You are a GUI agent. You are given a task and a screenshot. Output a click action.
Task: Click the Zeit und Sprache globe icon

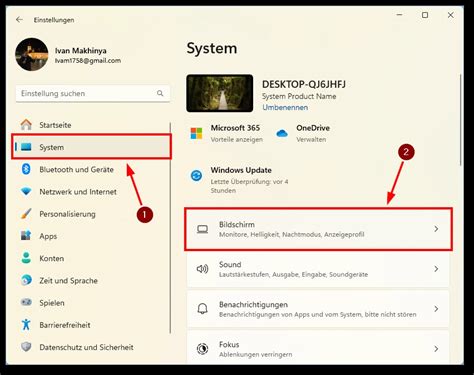(26, 280)
